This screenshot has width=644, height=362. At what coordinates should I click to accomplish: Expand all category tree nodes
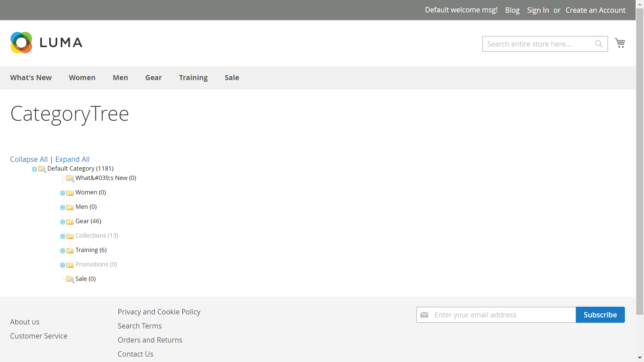72,159
